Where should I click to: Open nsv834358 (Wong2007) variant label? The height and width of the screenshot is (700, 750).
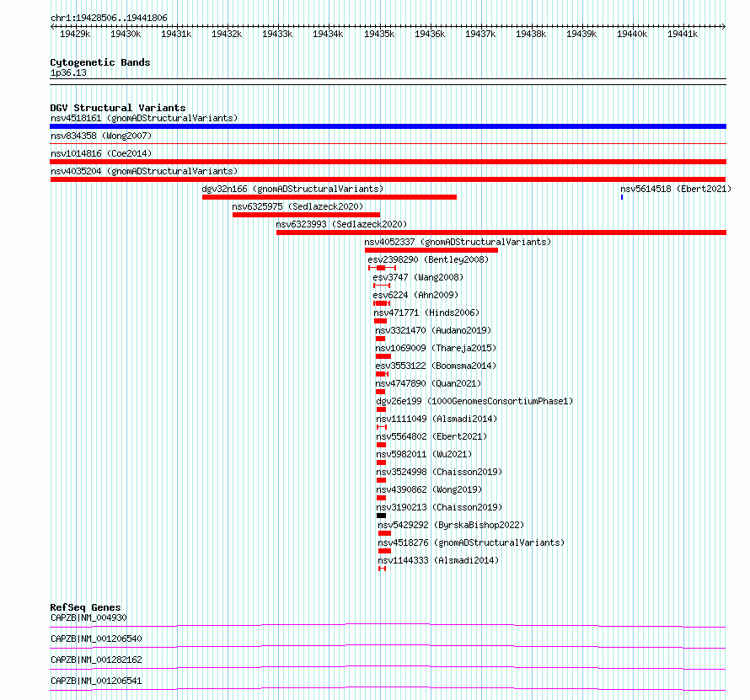click(101, 136)
